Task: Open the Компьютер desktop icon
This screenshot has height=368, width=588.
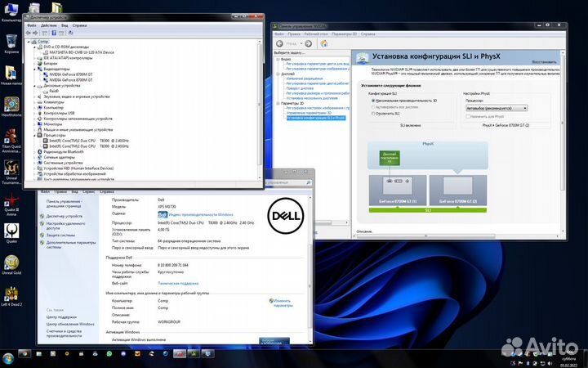Action: coord(11,12)
